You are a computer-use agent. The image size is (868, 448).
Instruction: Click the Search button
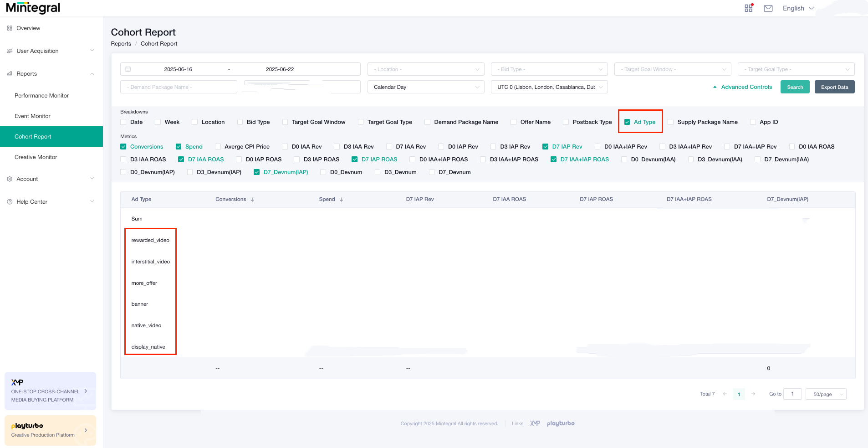(x=794, y=87)
